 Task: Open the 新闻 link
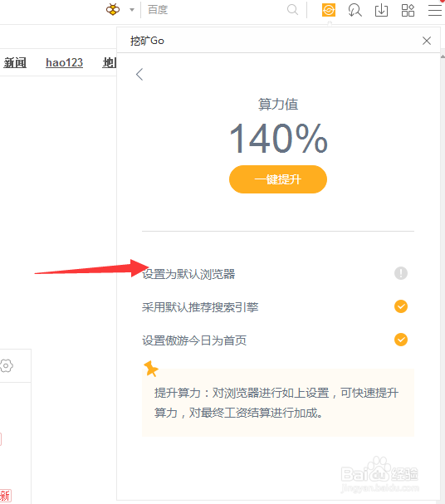pyautogui.click(x=15, y=62)
